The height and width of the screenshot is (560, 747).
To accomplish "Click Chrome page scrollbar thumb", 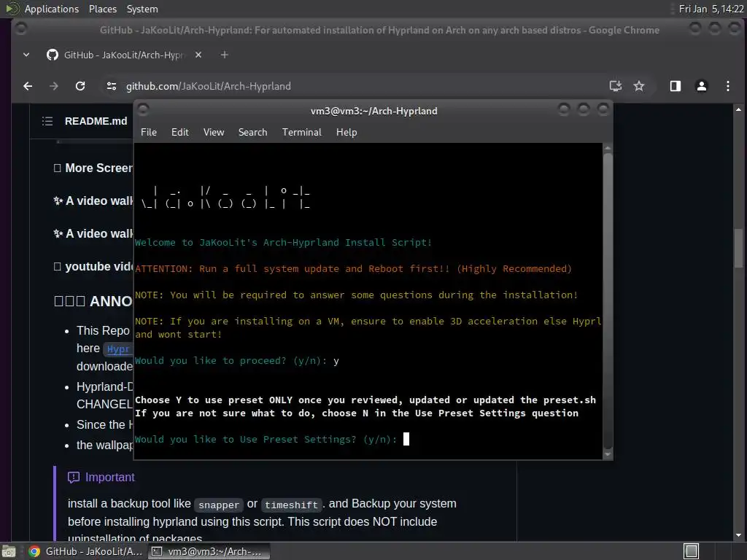I will click(x=738, y=249).
